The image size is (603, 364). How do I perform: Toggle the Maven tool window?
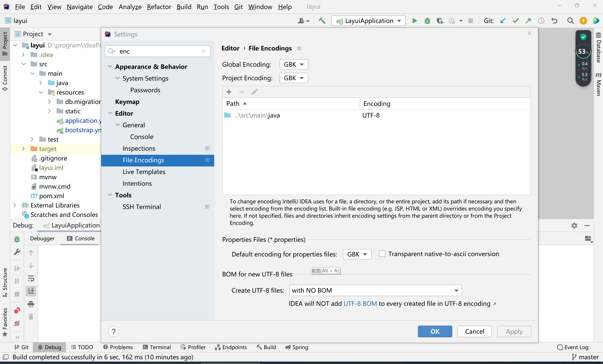click(598, 84)
